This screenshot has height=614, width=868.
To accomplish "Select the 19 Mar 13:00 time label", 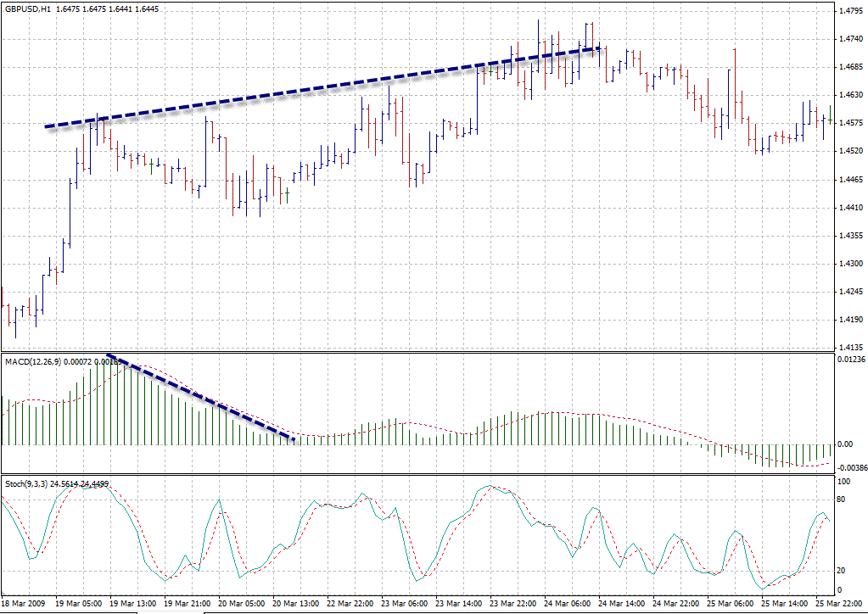I will [x=133, y=602].
